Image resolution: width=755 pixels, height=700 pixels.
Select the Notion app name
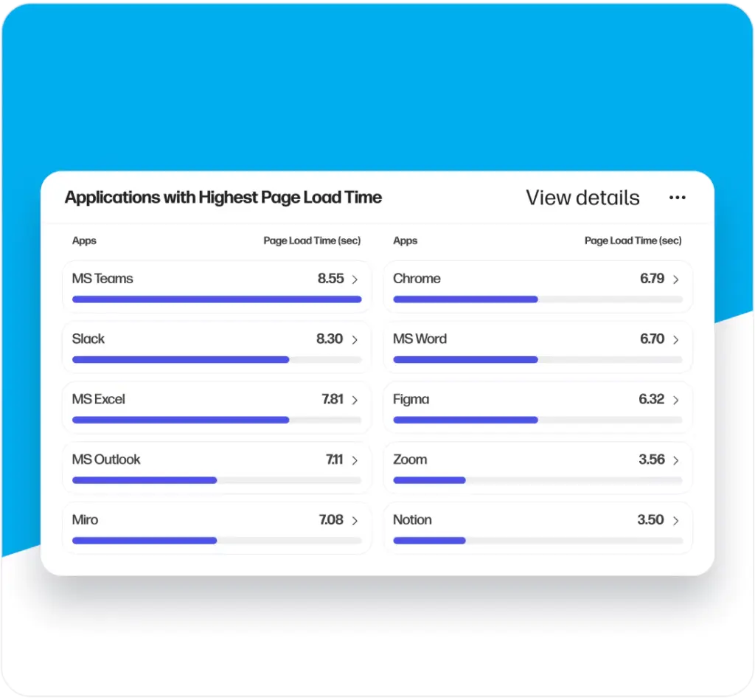click(413, 519)
